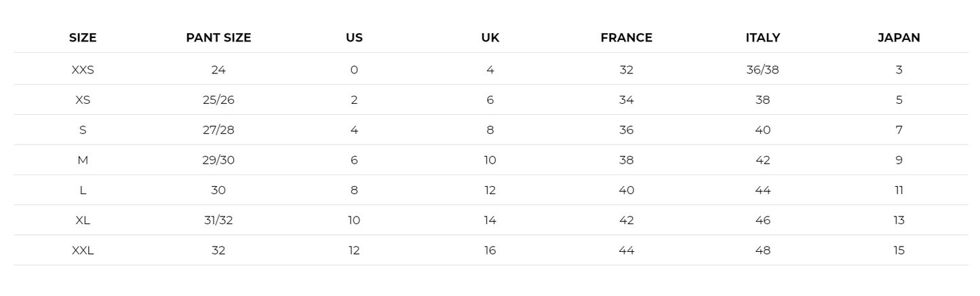Select the US column header
Viewport: 980px width, 296px height.
354,38
